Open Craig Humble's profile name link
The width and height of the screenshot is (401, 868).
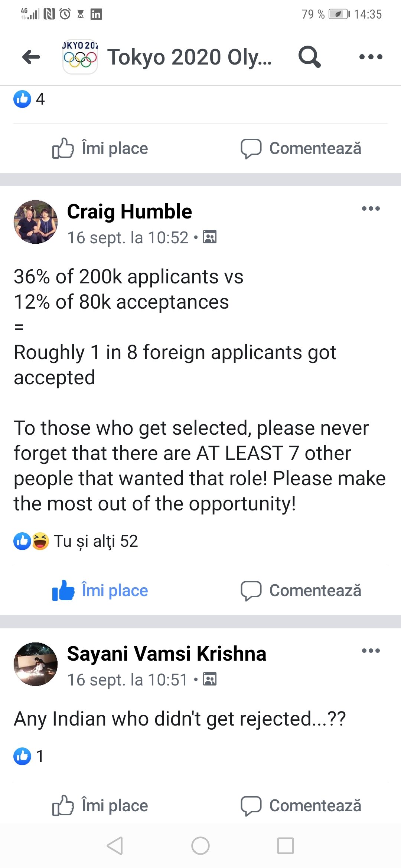(129, 211)
